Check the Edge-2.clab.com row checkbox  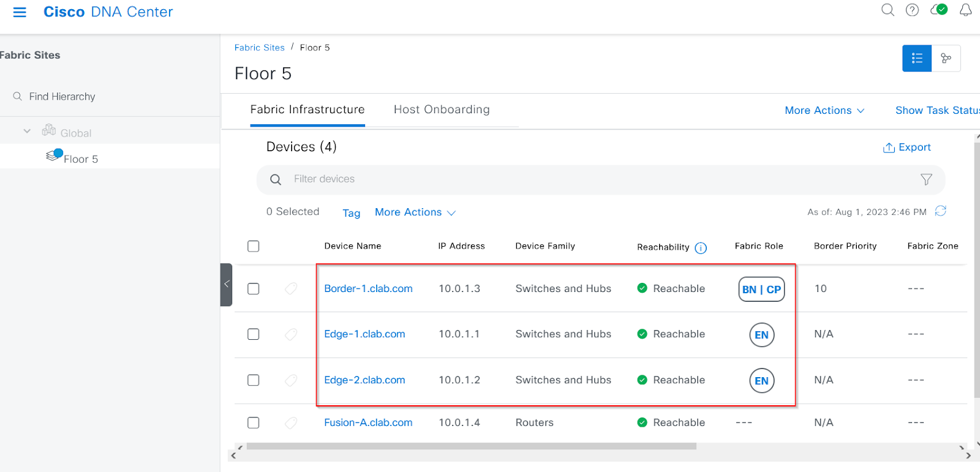253,380
